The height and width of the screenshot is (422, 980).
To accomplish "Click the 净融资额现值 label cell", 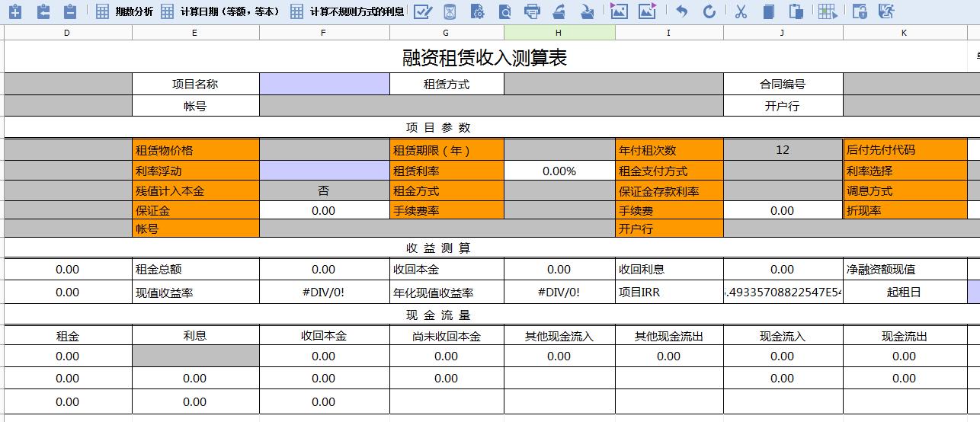I will click(x=905, y=269).
